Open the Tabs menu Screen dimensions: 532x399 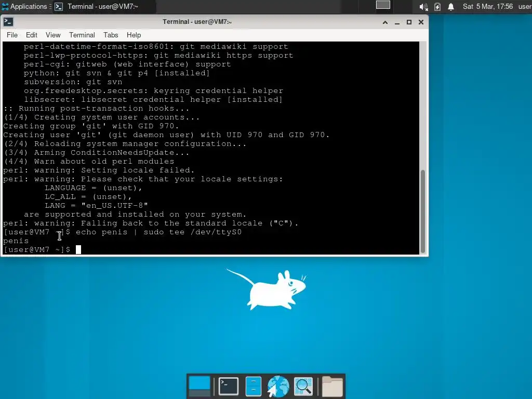point(111,35)
